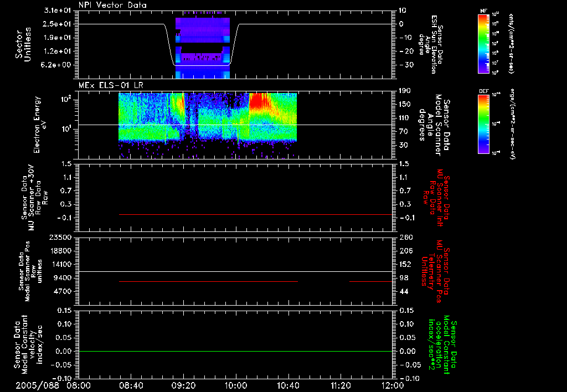This screenshot has height=392, width=567.
Task: Click the '110' scanner angle tick label
Action: point(406,118)
